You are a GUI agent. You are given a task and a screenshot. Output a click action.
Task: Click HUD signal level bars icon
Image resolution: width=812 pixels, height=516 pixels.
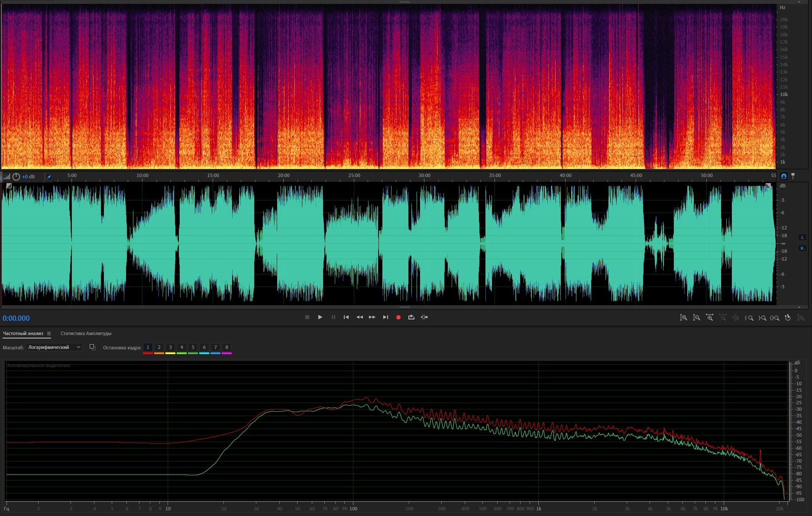coord(6,177)
